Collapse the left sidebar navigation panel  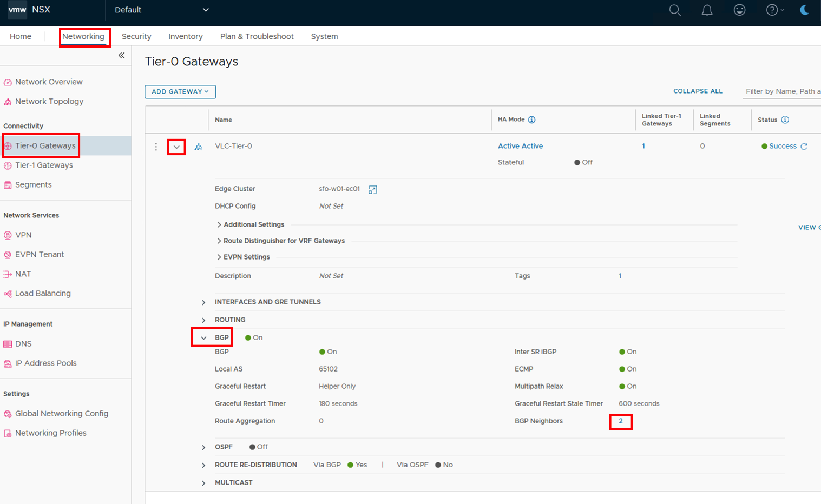click(x=121, y=55)
